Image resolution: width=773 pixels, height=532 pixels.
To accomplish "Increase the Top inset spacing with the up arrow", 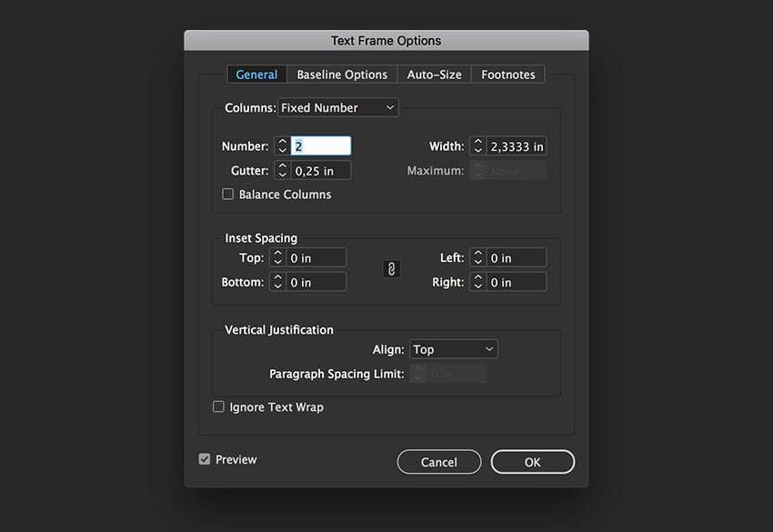I will pyautogui.click(x=278, y=253).
